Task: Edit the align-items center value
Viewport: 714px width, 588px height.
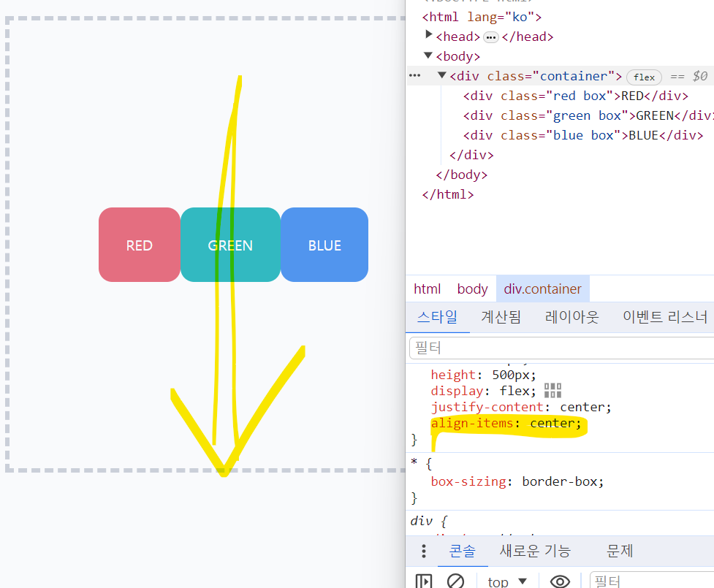Action: point(552,423)
